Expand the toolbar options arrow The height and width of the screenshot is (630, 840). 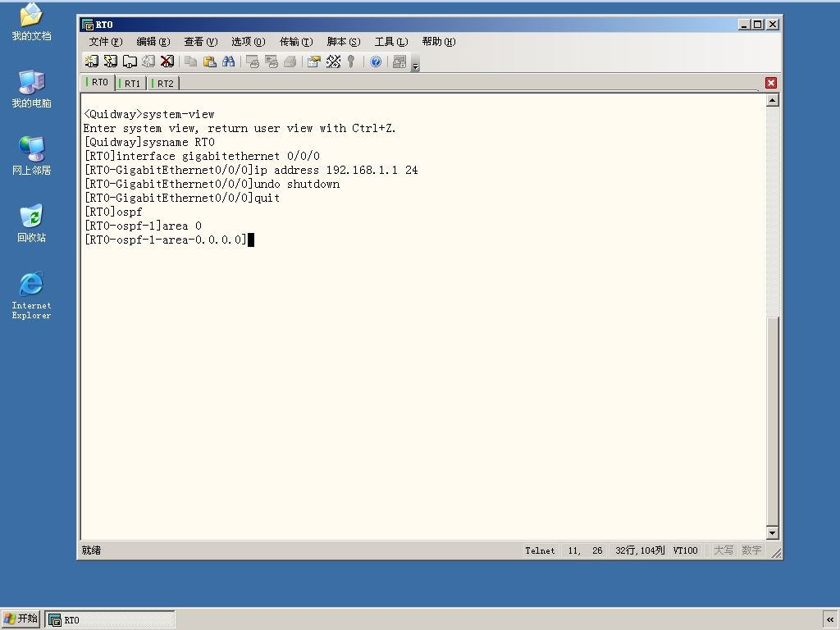tap(416, 64)
